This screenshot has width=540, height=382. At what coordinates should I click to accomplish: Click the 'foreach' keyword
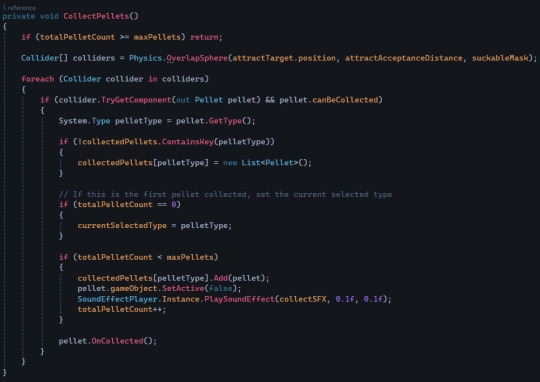point(38,79)
